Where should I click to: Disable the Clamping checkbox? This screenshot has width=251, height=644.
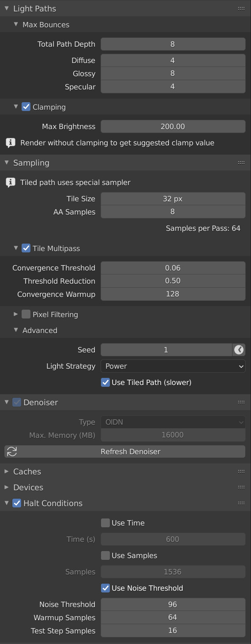(26, 107)
